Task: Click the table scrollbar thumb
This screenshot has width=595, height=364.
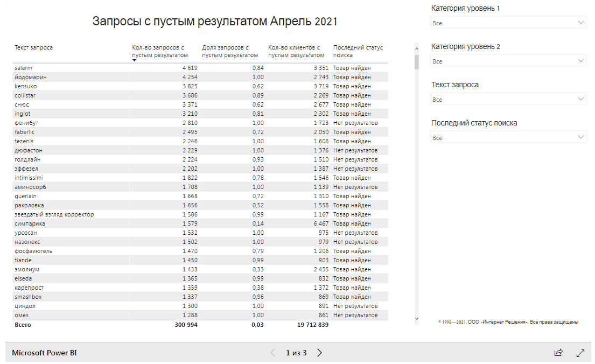Action: point(417,62)
